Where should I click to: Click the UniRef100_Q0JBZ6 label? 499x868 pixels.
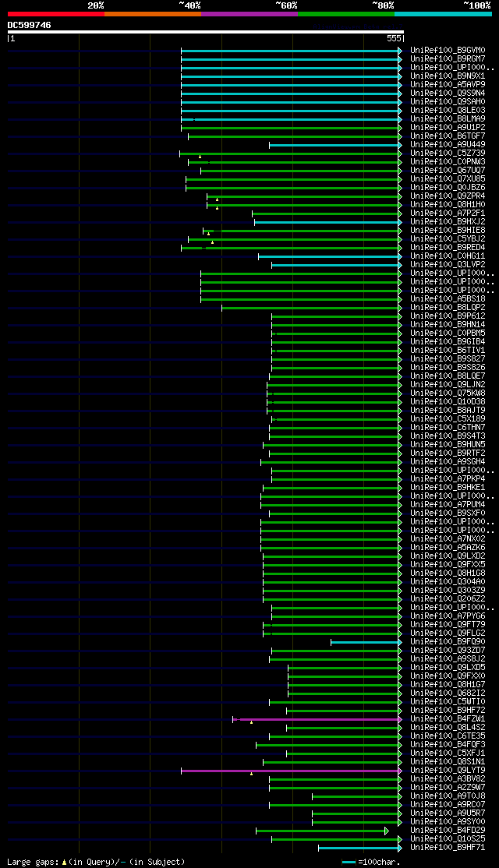point(448,189)
